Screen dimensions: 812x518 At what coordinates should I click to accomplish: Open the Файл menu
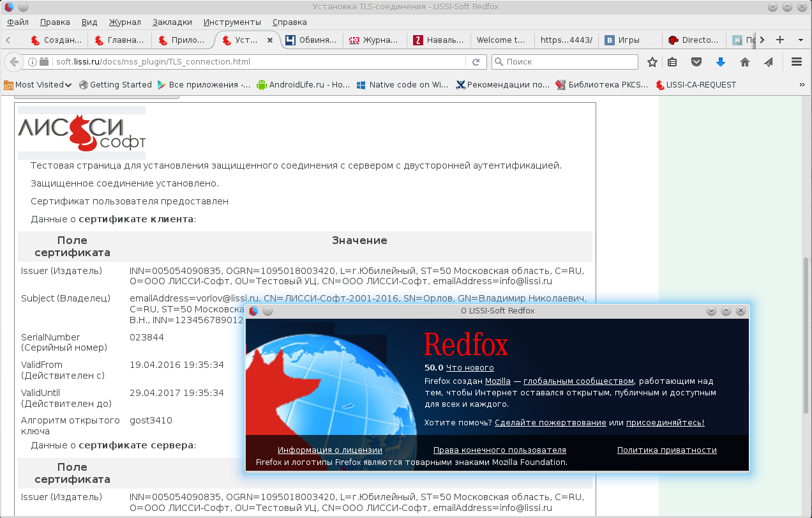click(x=18, y=22)
